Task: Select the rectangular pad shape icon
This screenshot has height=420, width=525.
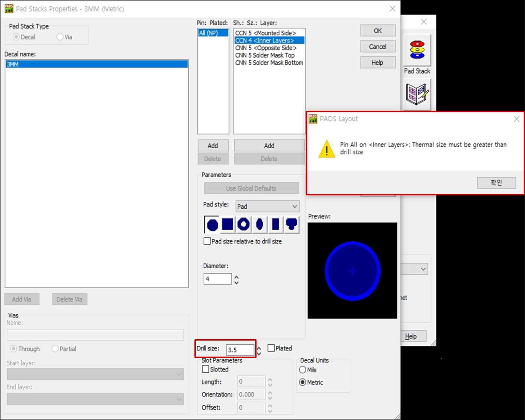Action: tap(276, 225)
